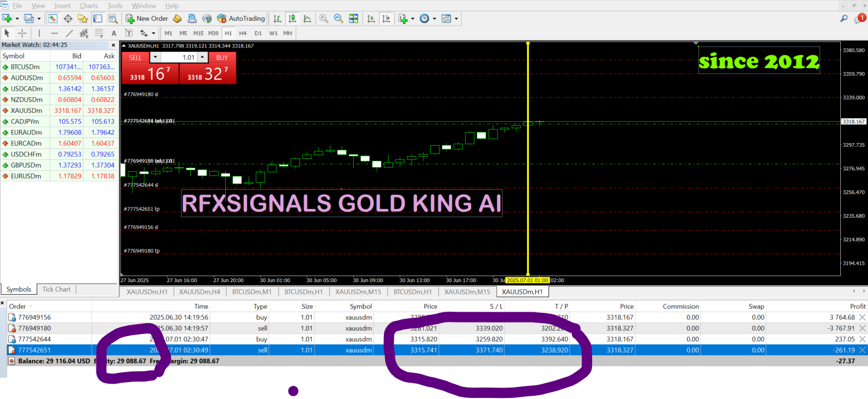Select the Crosshair tool
Image resolution: width=868 pixels, height=399 pixels.
[22, 33]
